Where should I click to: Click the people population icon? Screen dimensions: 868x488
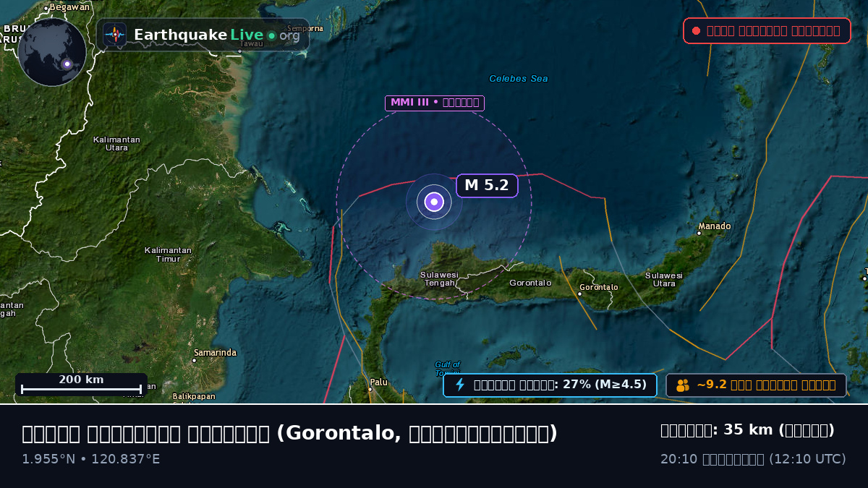pos(683,385)
